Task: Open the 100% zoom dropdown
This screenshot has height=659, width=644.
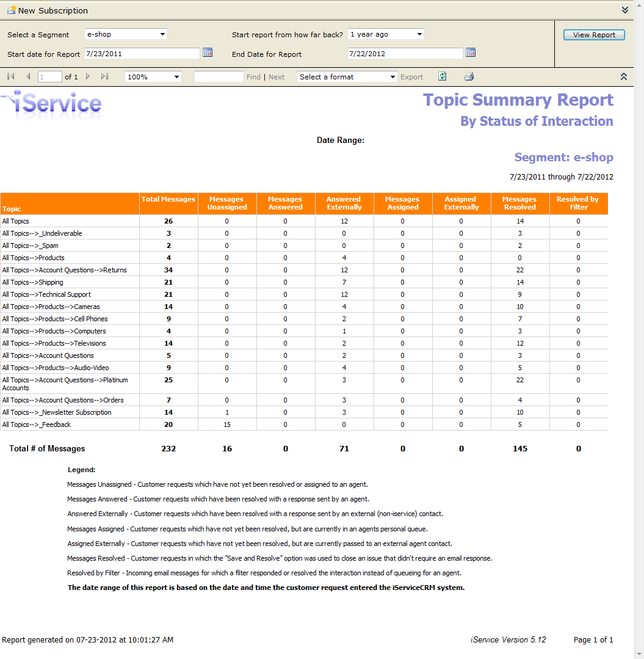Action: click(x=153, y=77)
